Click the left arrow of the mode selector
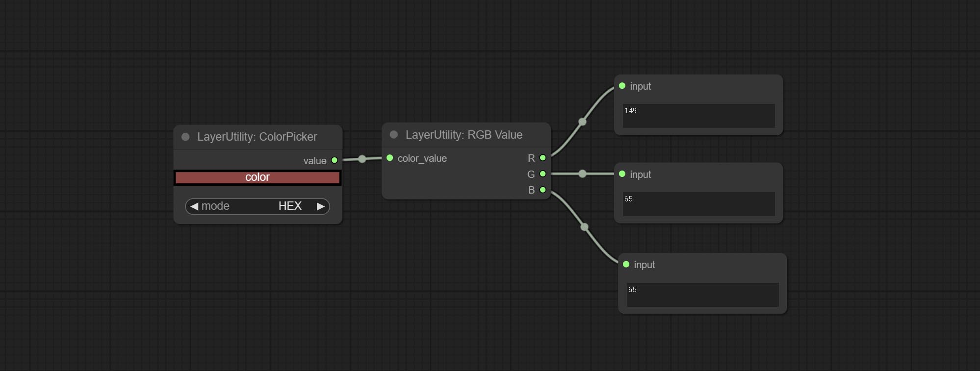Viewport: 980px width, 371px height. tap(194, 206)
